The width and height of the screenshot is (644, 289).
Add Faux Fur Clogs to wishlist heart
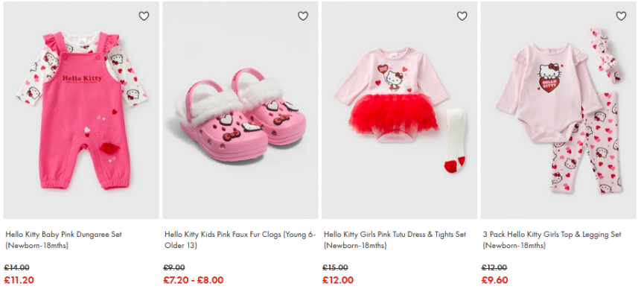click(303, 16)
